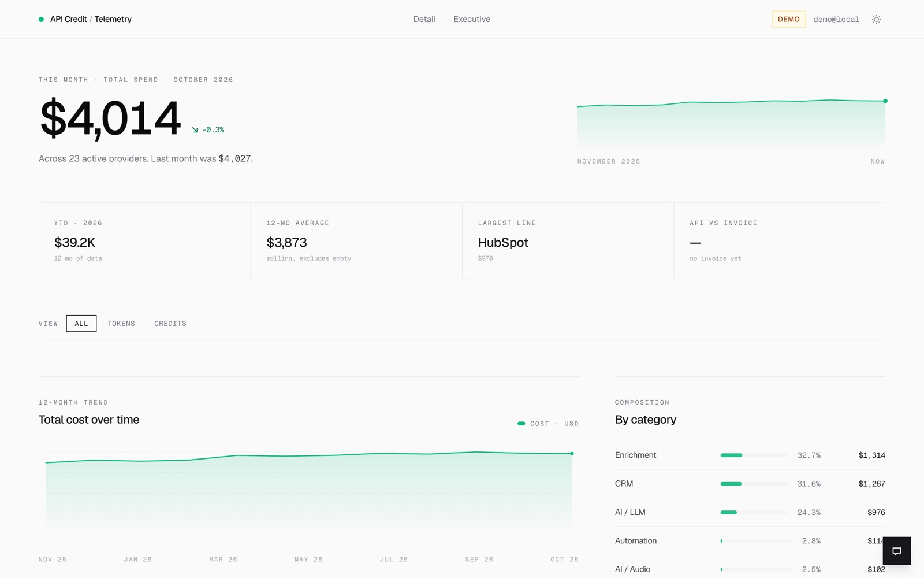The width and height of the screenshot is (924, 578).
Task: Click the NOVEMBER 2025 sparkline label
Action: [x=609, y=161]
